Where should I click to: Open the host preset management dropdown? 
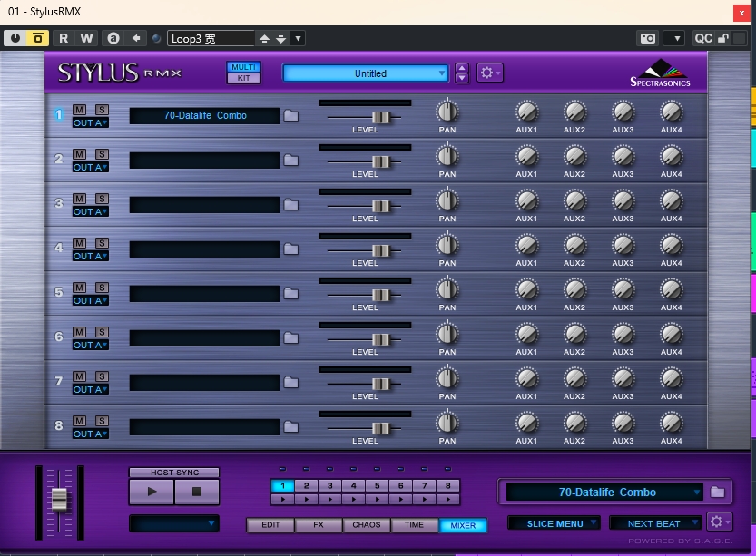pyautogui.click(x=298, y=38)
